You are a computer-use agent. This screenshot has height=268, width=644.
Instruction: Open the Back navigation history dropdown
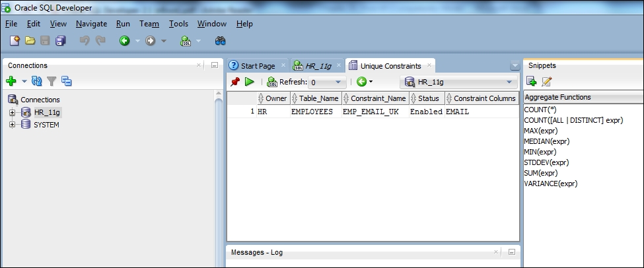click(137, 41)
